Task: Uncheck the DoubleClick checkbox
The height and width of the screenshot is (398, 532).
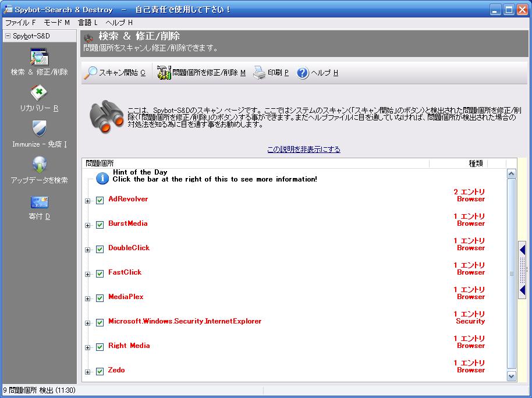Action: [100, 249]
